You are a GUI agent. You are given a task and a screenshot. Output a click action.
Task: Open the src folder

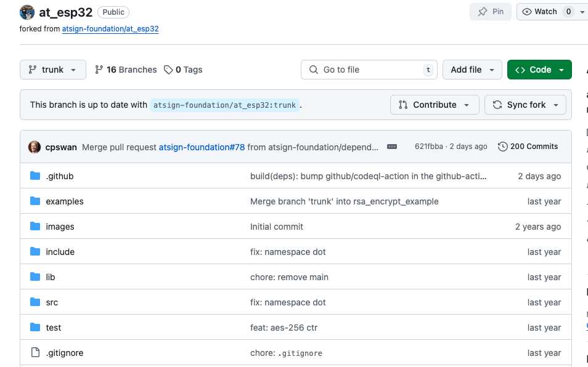pos(52,302)
